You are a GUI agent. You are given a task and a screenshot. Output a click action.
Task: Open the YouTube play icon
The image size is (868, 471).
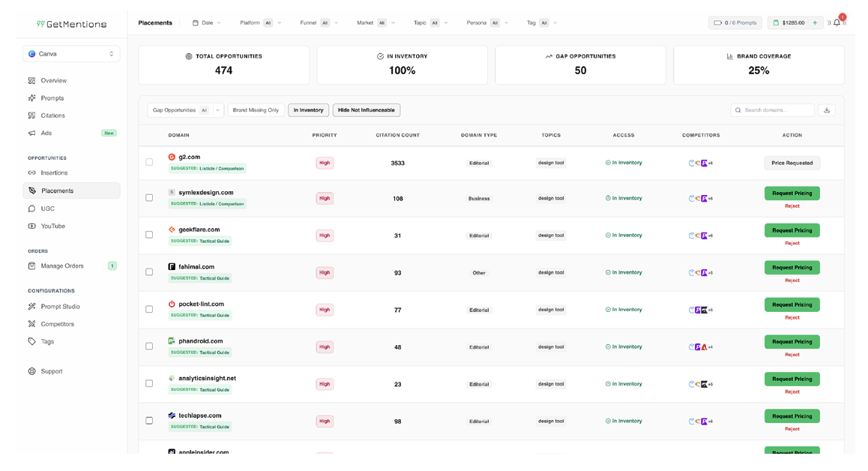point(31,226)
